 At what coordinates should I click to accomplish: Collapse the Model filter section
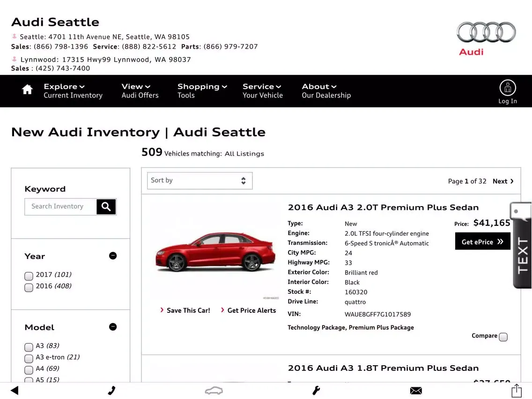point(113,327)
